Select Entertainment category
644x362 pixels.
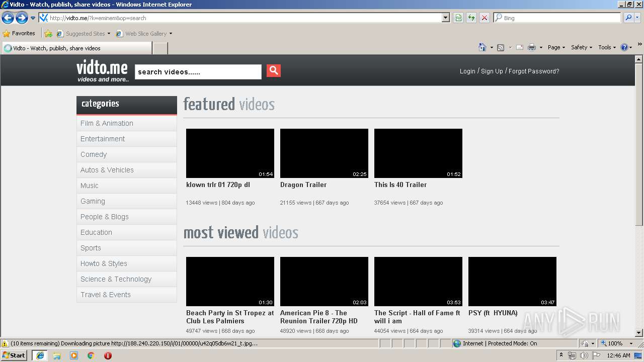[127, 139]
